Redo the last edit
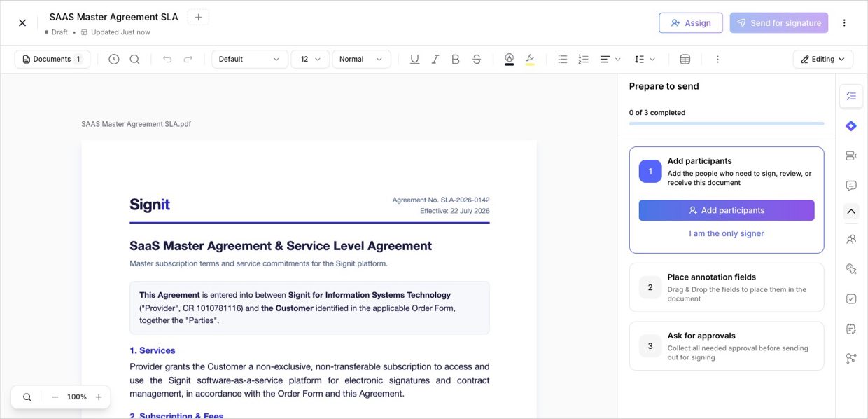The image size is (868, 419). pos(188,60)
